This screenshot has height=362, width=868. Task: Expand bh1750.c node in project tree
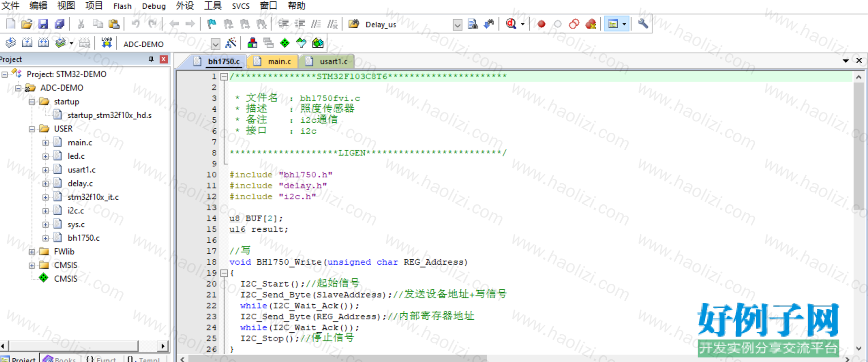click(45, 238)
